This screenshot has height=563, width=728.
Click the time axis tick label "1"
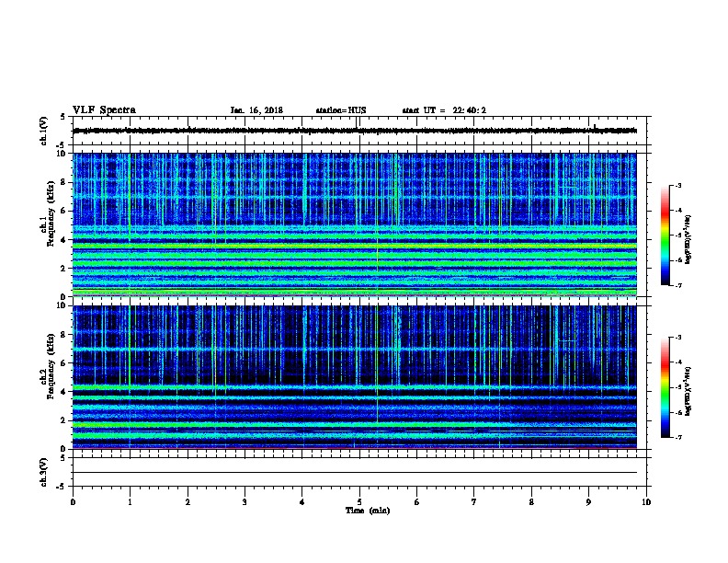click(x=130, y=502)
